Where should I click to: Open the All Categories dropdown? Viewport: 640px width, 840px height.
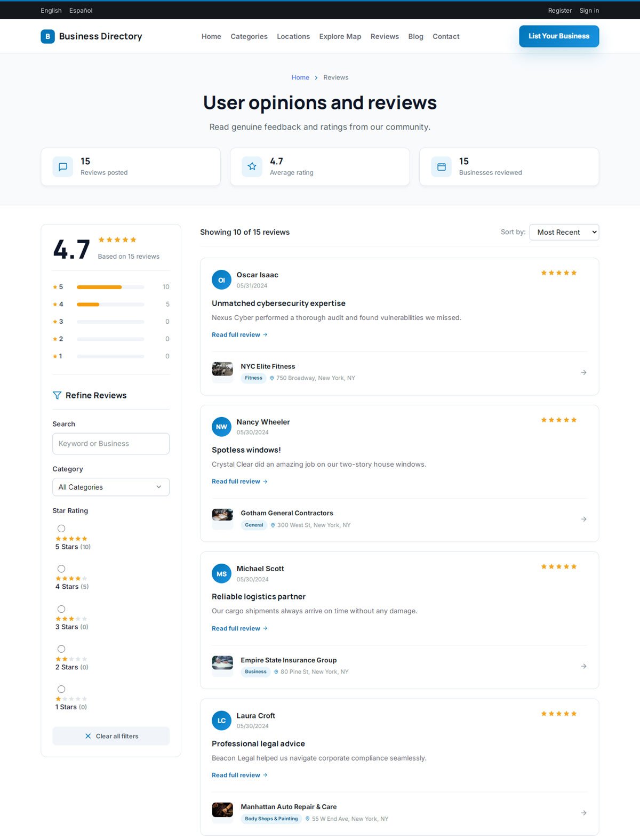click(x=111, y=487)
